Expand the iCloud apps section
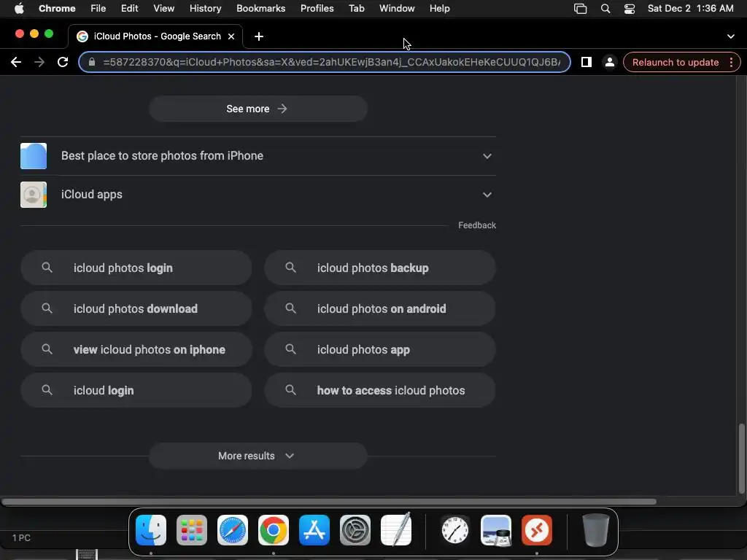 point(258,194)
